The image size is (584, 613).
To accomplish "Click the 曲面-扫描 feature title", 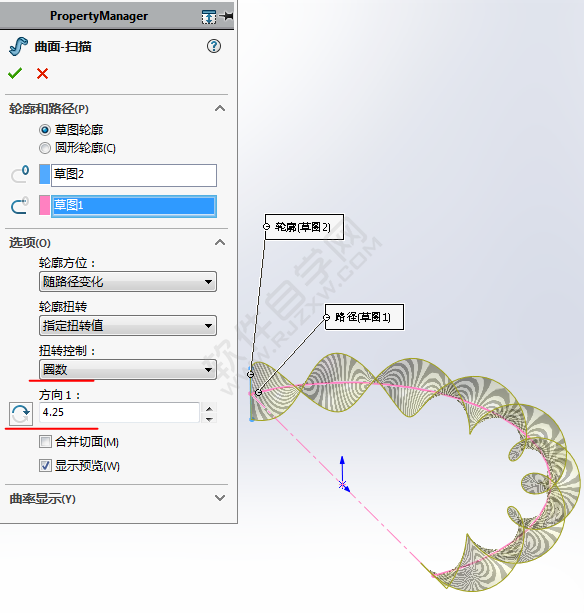I will (x=63, y=47).
